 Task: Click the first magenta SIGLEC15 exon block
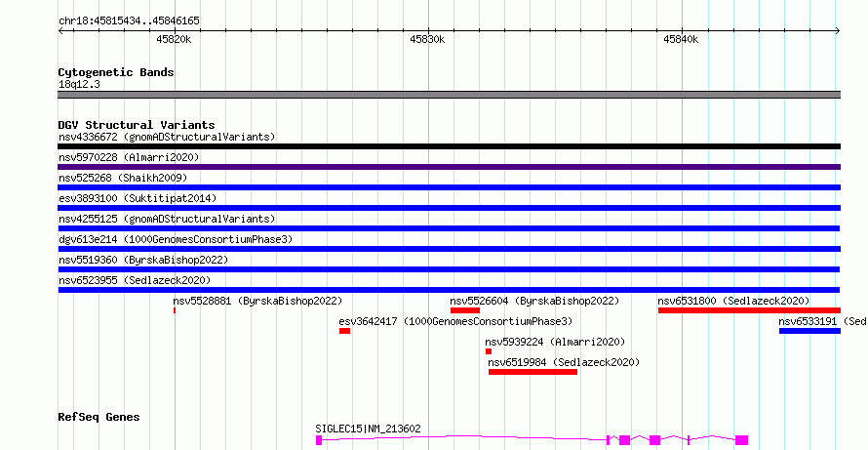pos(319,440)
